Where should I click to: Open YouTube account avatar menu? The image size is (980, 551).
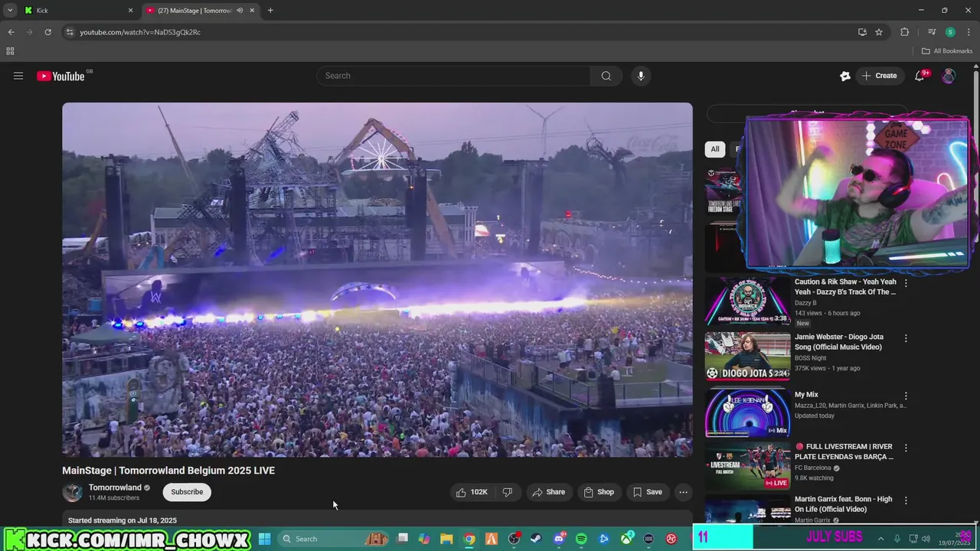949,76
